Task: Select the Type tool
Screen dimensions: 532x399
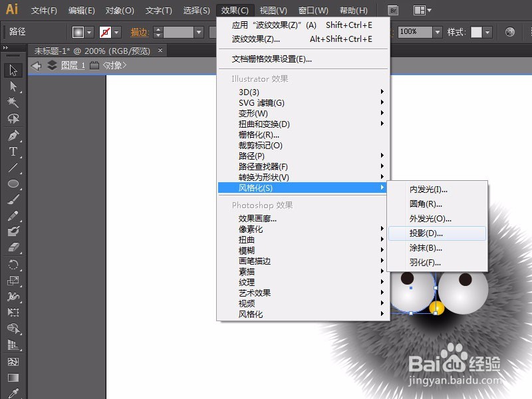Action: [x=13, y=152]
